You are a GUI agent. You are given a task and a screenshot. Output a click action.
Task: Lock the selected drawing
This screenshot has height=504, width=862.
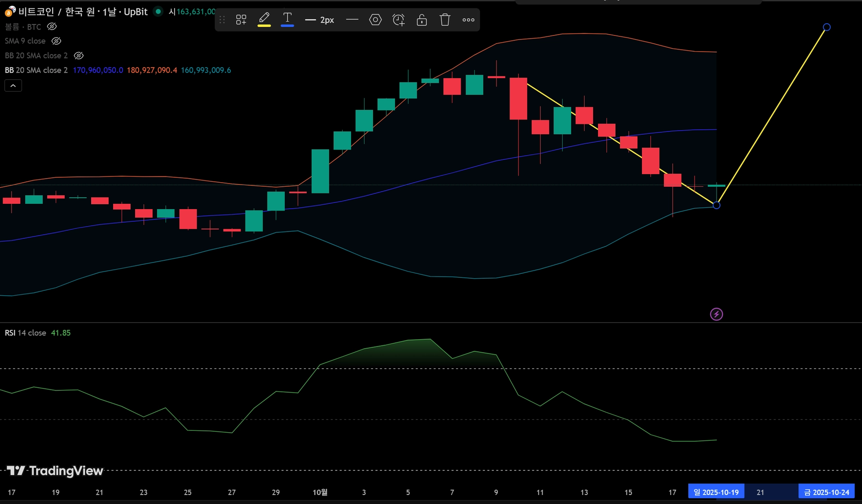coord(422,20)
